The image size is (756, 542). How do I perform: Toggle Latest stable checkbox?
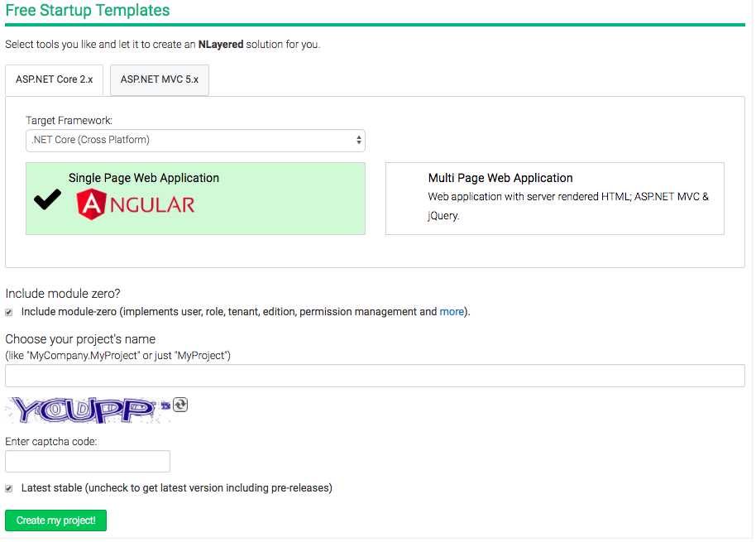(8, 488)
